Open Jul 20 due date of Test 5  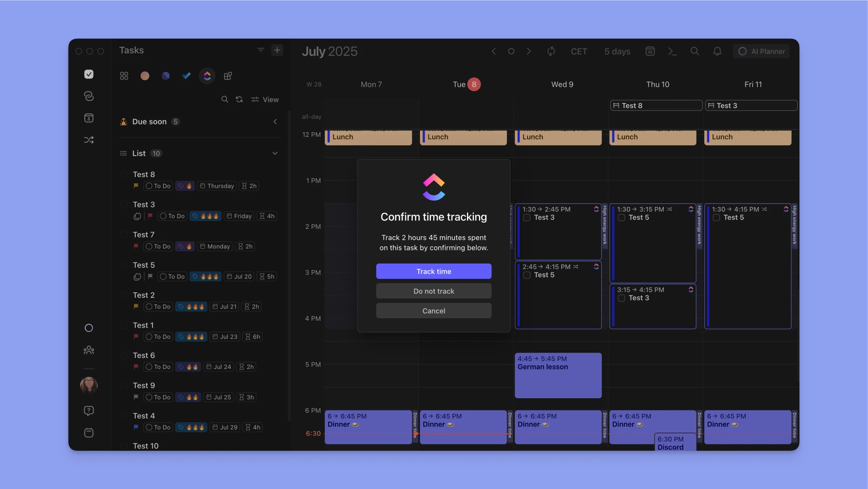[x=239, y=277]
